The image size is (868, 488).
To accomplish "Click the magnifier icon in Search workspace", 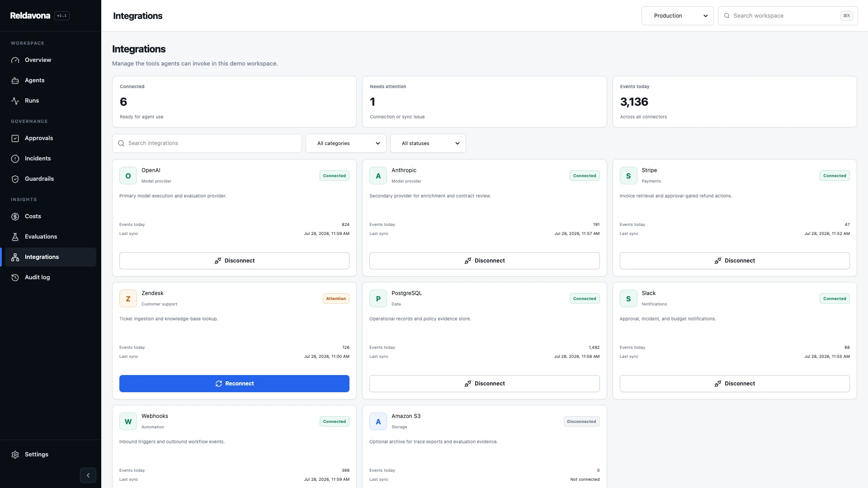I will [x=727, y=16].
